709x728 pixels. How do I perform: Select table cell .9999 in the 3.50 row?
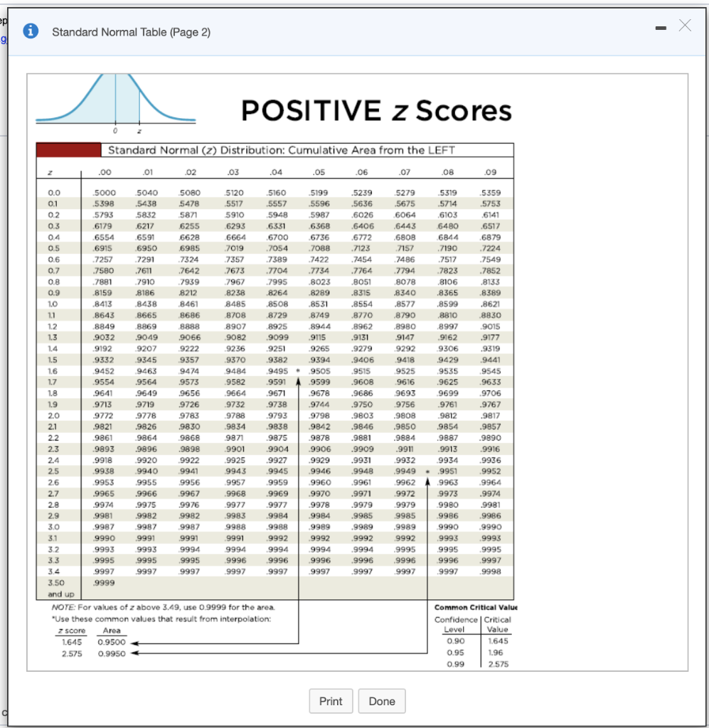(104, 583)
